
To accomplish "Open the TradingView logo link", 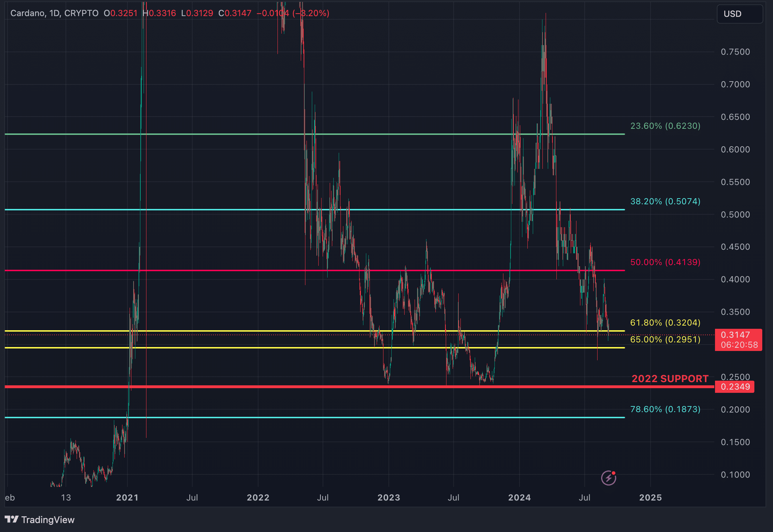I will pyautogui.click(x=39, y=519).
